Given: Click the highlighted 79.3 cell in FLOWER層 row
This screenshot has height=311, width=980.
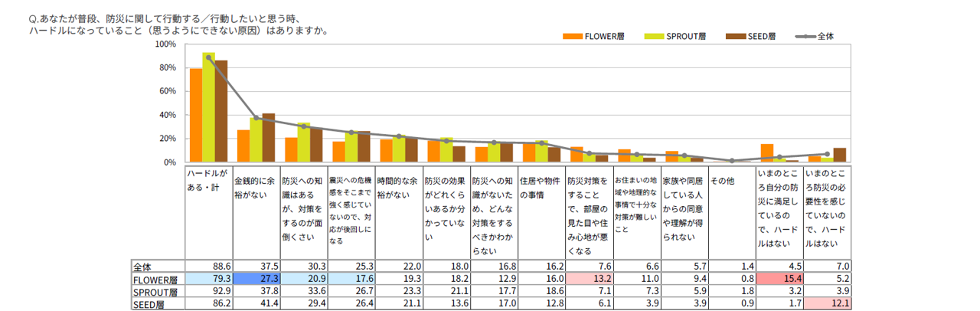Looking at the screenshot, I should pos(208,280).
